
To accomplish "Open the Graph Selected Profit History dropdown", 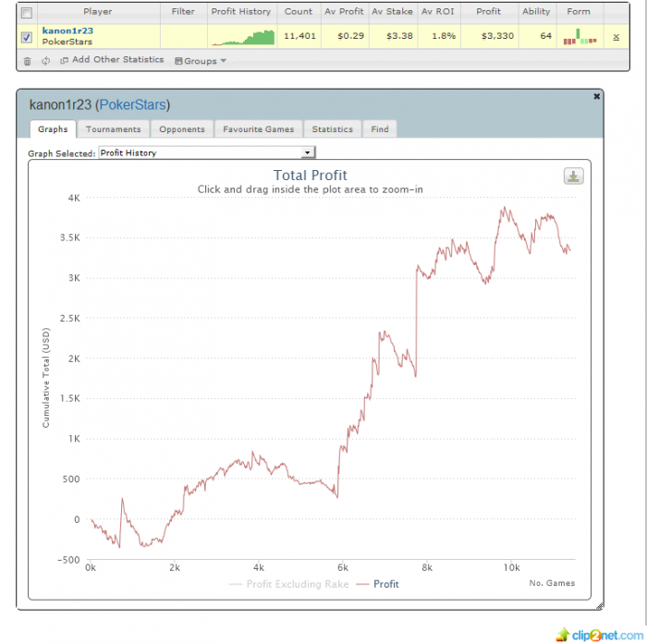I will click(207, 152).
